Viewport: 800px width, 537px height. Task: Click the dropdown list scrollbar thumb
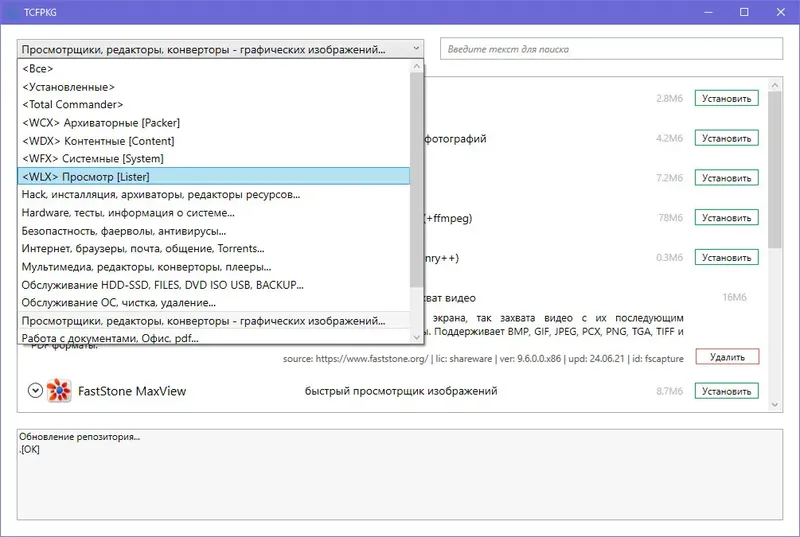[x=416, y=180]
